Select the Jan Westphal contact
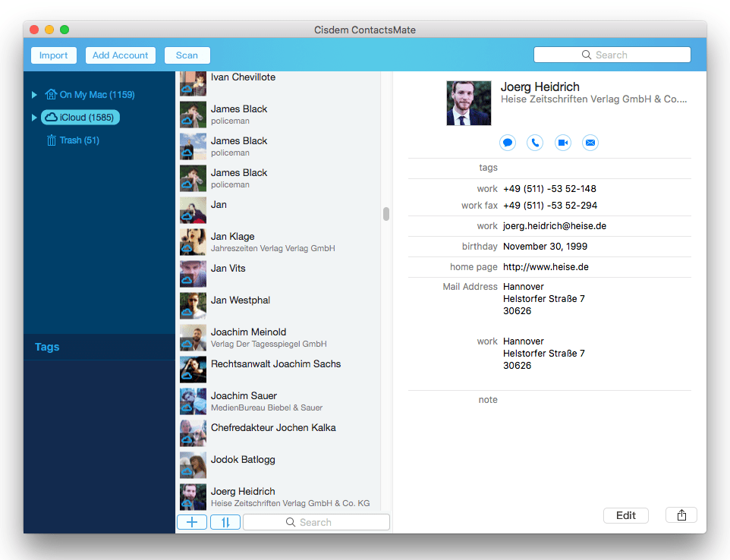This screenshot has width=730, height=560. [x=240, y=300]
